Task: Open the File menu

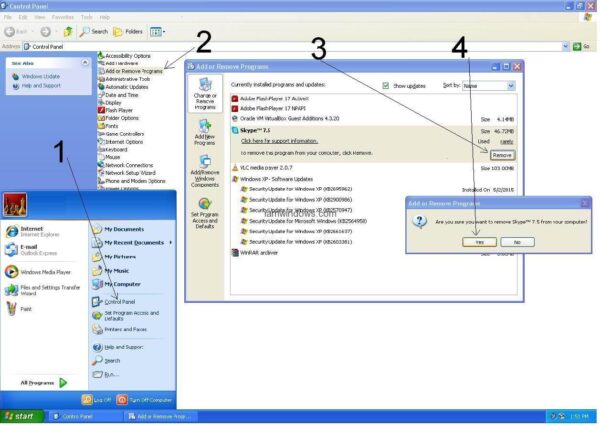Action: pos(8,17)
